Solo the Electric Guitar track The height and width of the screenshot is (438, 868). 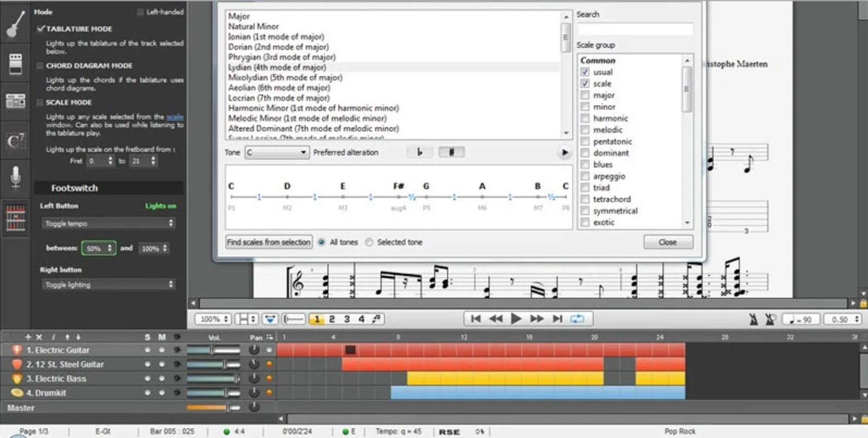coord(147,350)
